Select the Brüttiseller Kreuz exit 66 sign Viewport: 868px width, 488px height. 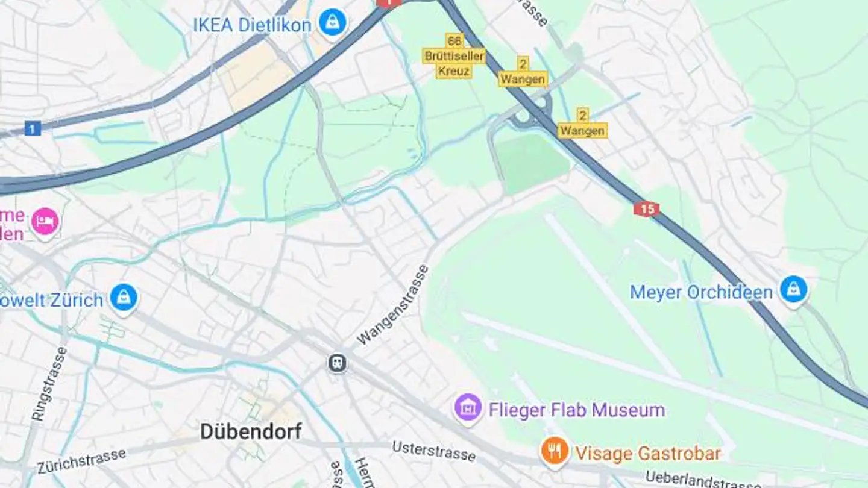tap(454, 56)
